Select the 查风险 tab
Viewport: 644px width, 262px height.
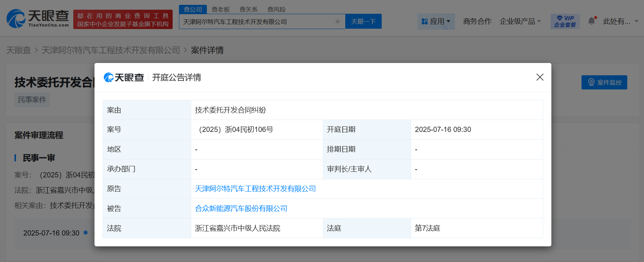[276, 9]
